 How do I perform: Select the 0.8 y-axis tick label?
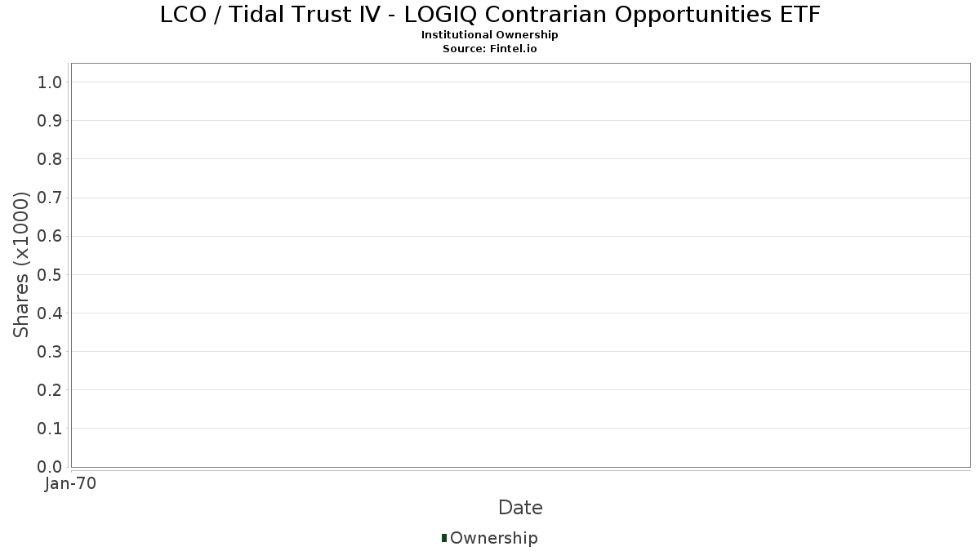click(50, 159)
